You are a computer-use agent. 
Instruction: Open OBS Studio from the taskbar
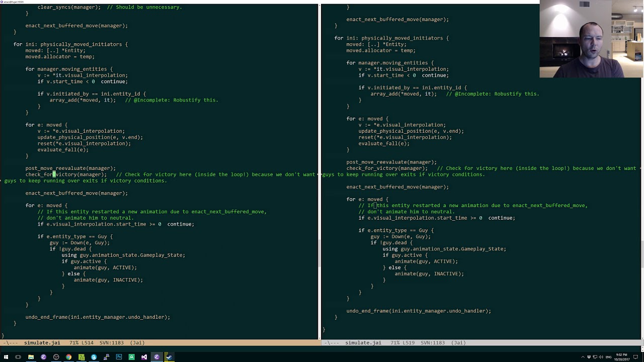56,357
